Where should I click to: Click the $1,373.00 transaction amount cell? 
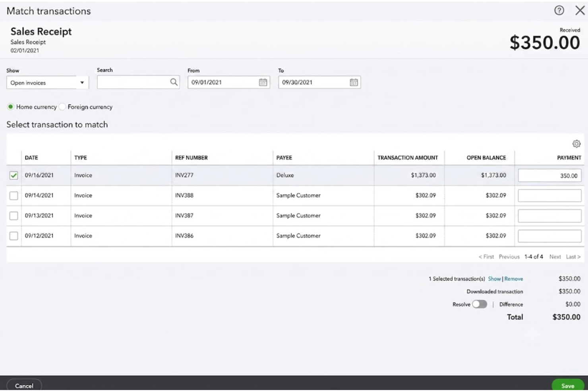pos(423,175)
